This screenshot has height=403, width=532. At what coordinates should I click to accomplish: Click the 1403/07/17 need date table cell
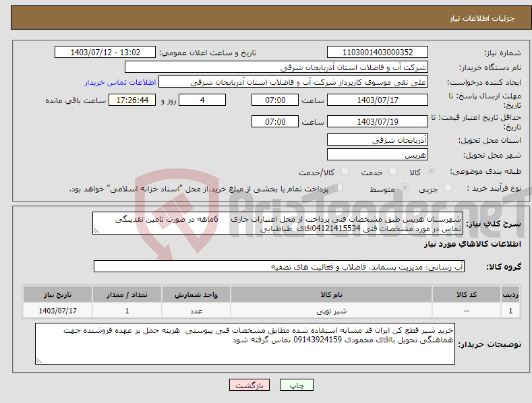click(58, 311)
